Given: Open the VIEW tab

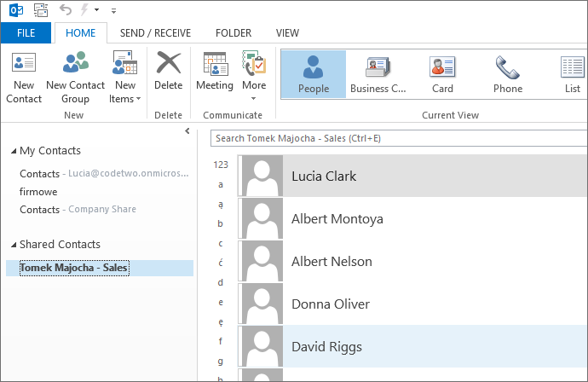Looking at the screenshot, I should (x=288, y=33).
